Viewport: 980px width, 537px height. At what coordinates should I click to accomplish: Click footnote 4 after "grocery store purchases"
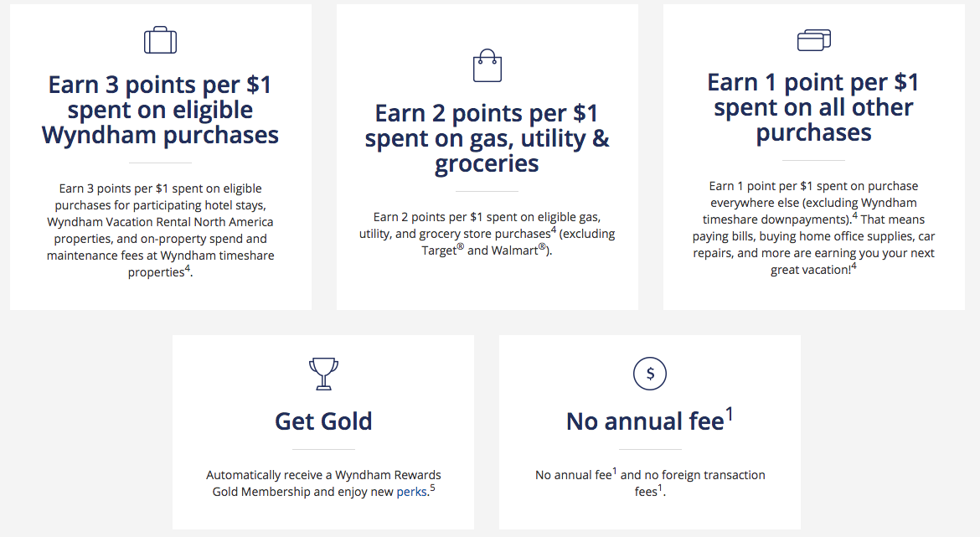click(554, 230)
